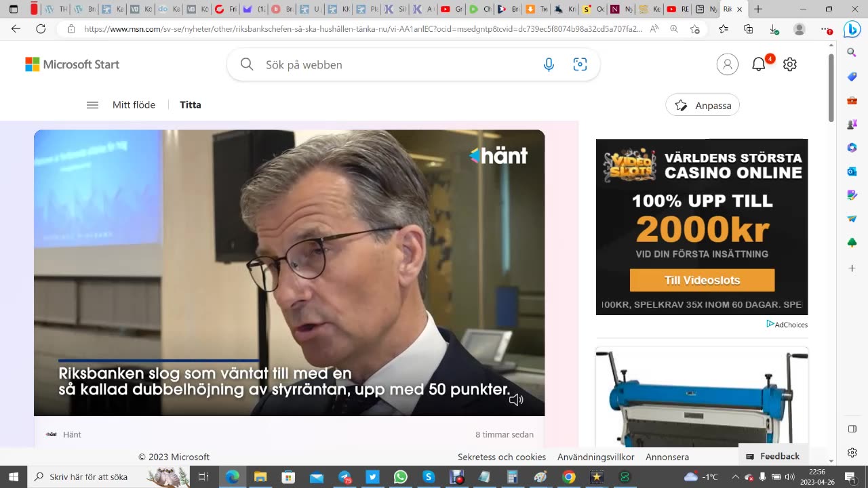Click the Feedback button
Viewport: 868px width, 488px height.
[x=772, y=456]
